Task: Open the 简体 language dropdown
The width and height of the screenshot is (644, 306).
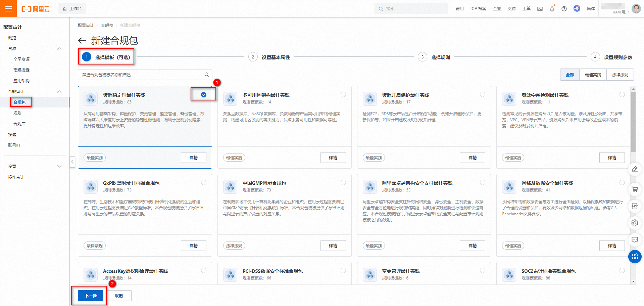Action: tap(591, 9)
